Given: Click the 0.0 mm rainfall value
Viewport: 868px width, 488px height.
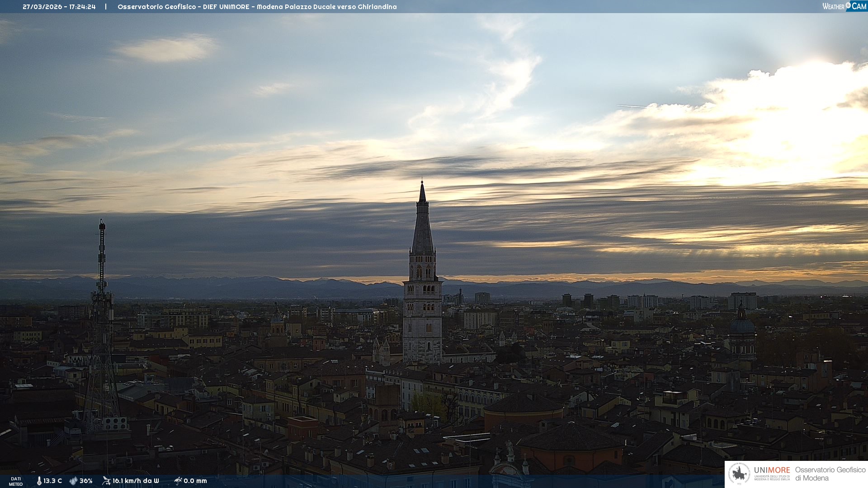Looking at the screenshot, I should point(195,481).
